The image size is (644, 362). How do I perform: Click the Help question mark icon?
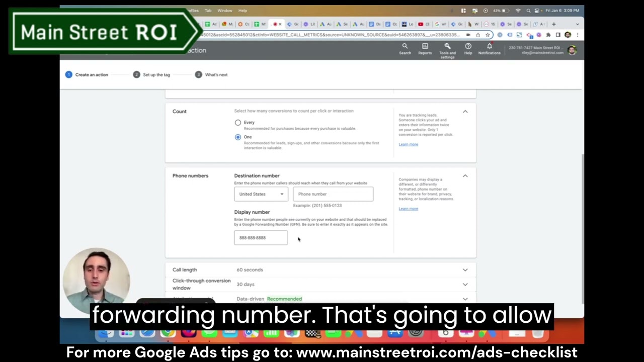468,49
